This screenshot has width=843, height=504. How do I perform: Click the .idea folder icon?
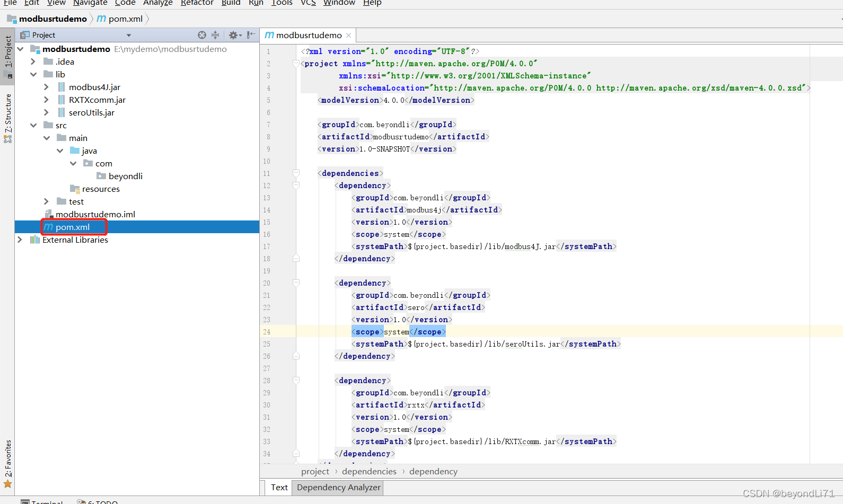click(x=48, y=61)
